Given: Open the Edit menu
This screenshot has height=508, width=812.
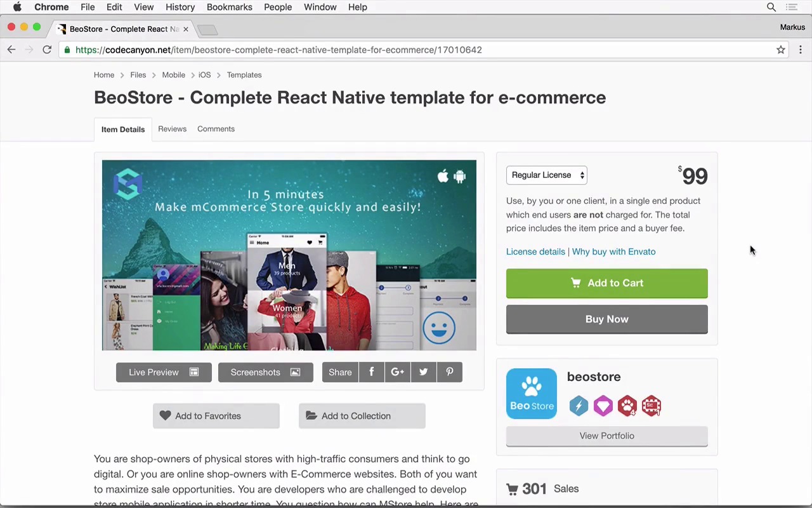Looking at the screenshot, I should click(x=114, y=7).
